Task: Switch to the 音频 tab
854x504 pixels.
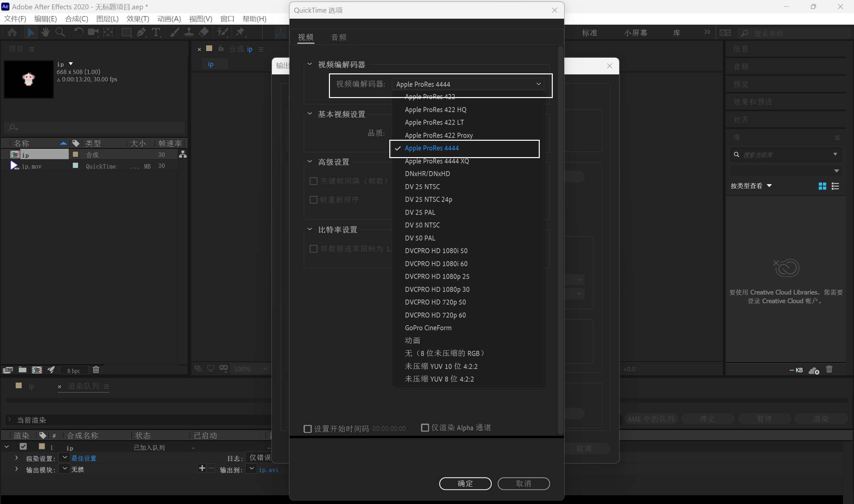Action: [x=339, y=37]
